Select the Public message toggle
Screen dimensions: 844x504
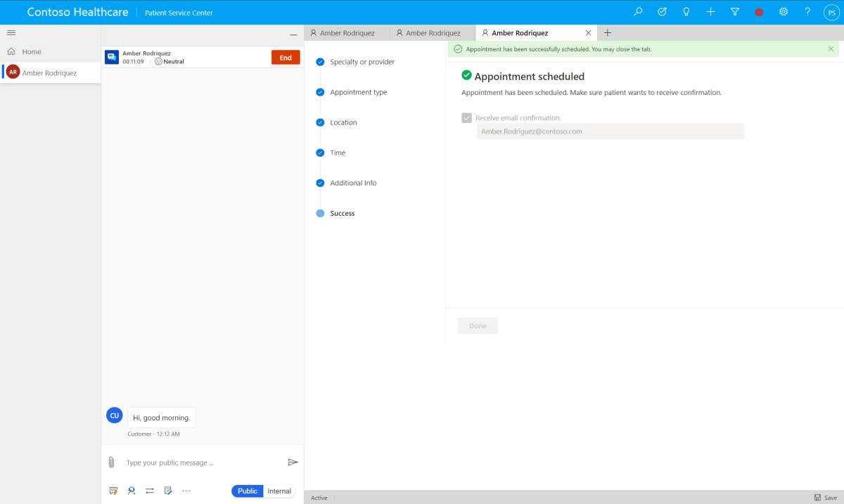(x=247, y=491)
